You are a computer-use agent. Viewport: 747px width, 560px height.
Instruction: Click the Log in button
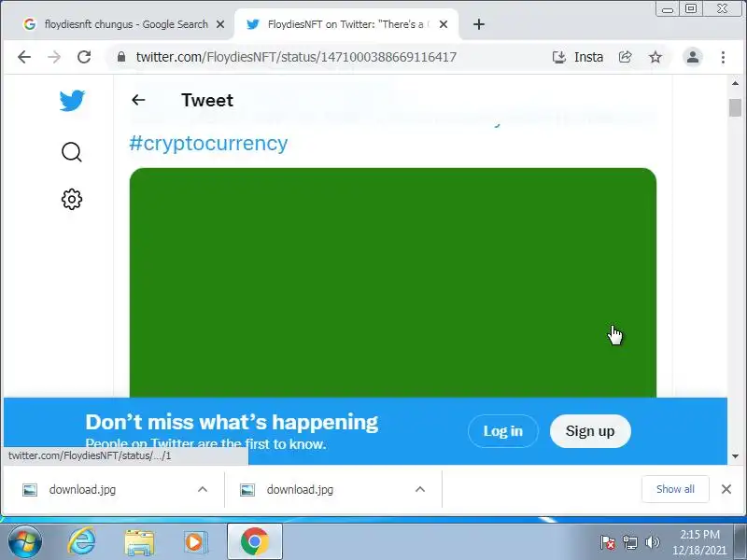click(503, 431)
